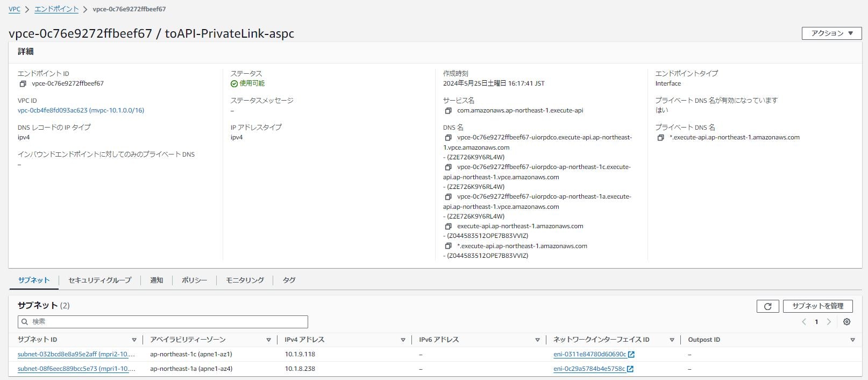Click creation time 2024年5月25日 value
This screenshot has height=380, width=868.
point(494,84)
